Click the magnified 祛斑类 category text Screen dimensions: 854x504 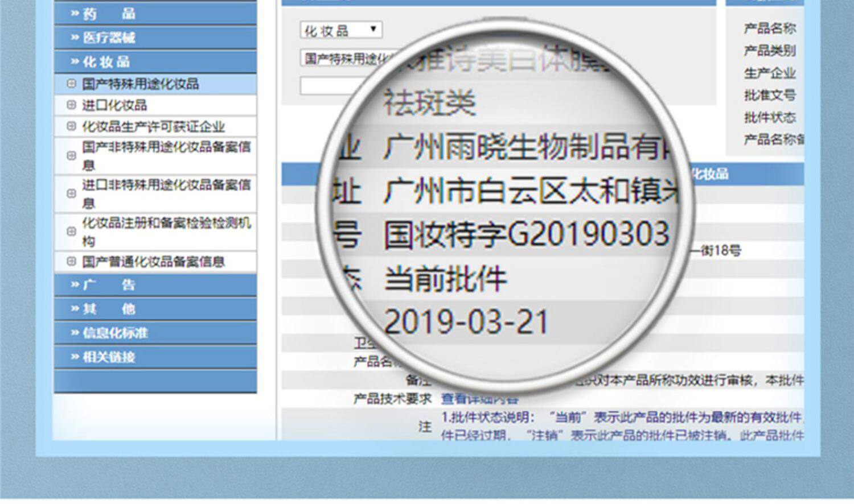pyautogui.click(x=429, y=103)
